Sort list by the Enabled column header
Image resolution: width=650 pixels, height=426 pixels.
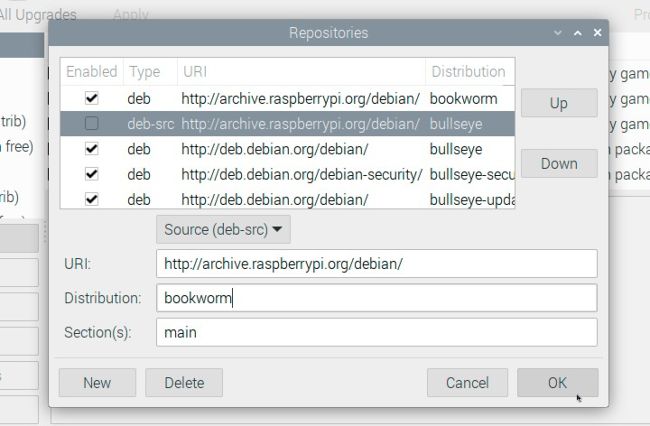(92, 72)
